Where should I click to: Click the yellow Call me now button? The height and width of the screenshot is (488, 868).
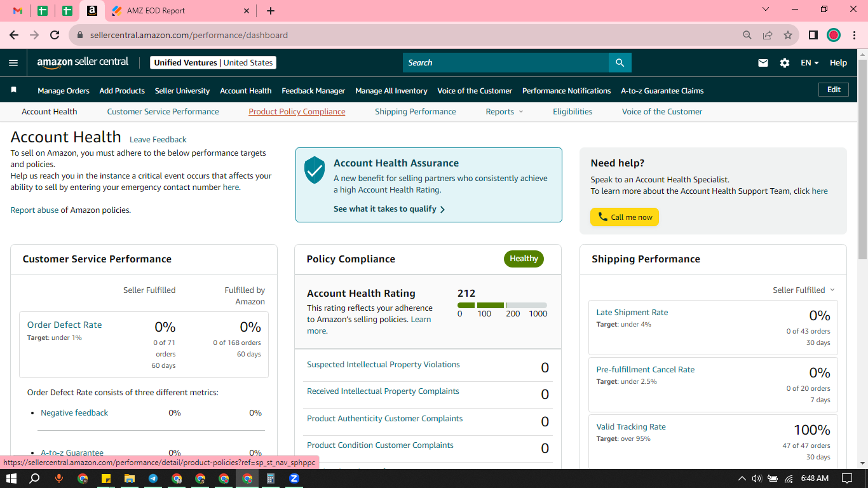tap(625, 217)
